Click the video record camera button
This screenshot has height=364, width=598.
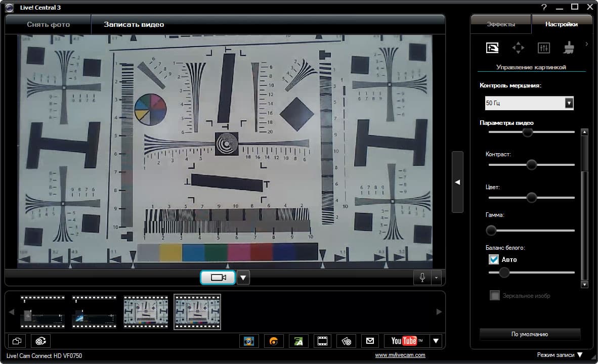pos(218,278)
